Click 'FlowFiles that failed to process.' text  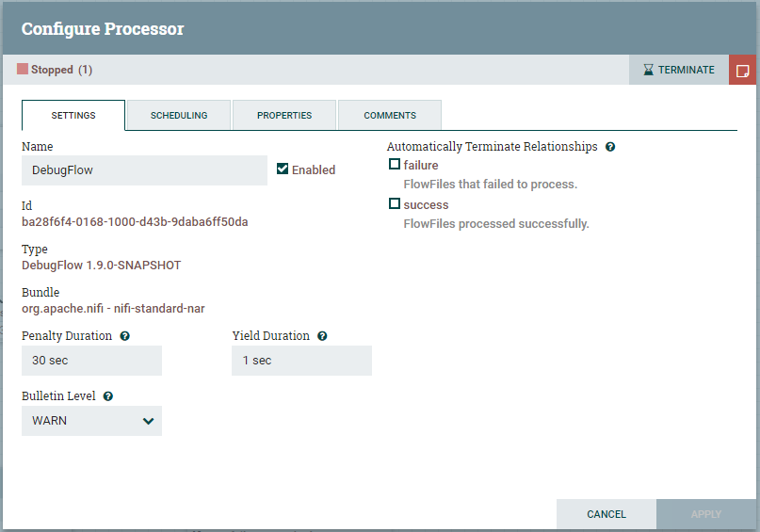(491, 185)
